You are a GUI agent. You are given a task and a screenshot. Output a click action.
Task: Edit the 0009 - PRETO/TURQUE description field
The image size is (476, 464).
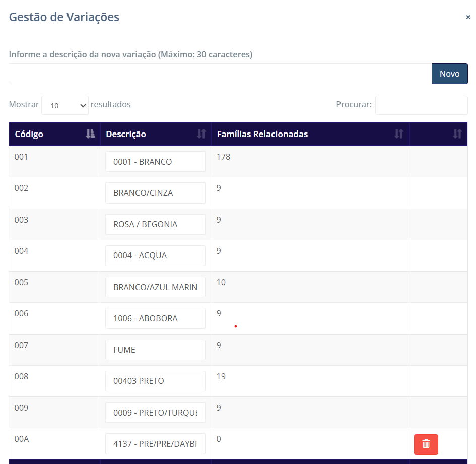pos(155,412)
